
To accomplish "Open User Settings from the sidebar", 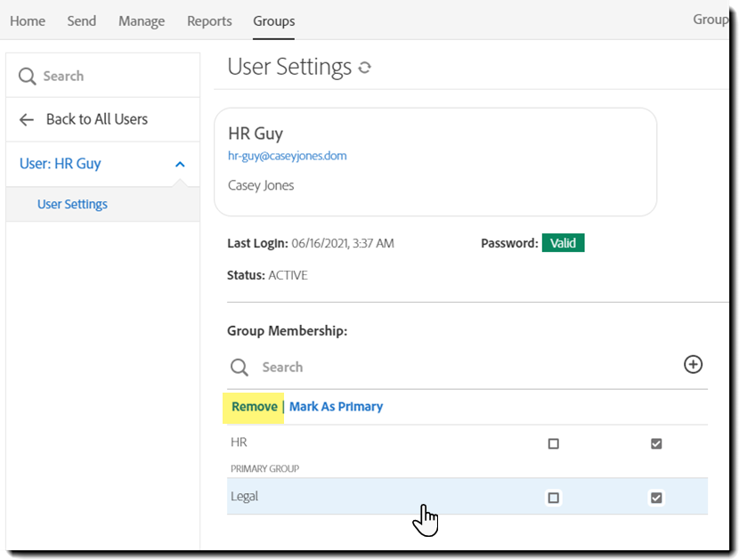I will click(x=72, y=203).
